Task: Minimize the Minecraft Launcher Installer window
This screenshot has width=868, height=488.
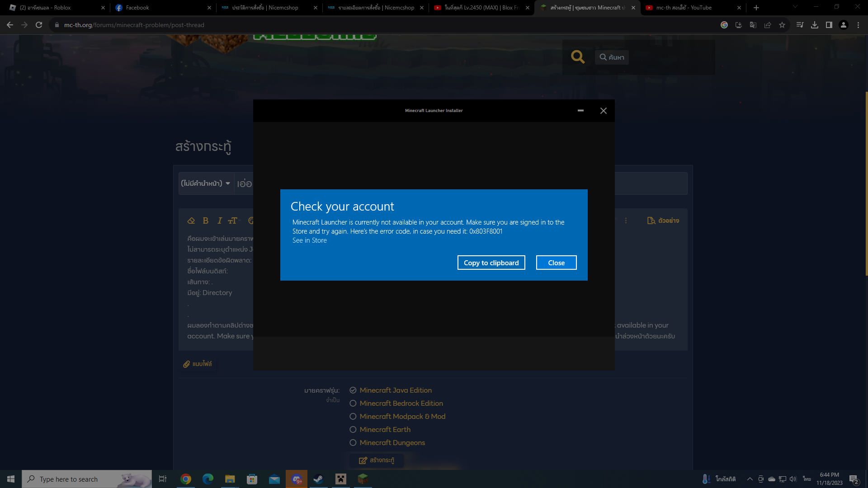Action: 580,111
